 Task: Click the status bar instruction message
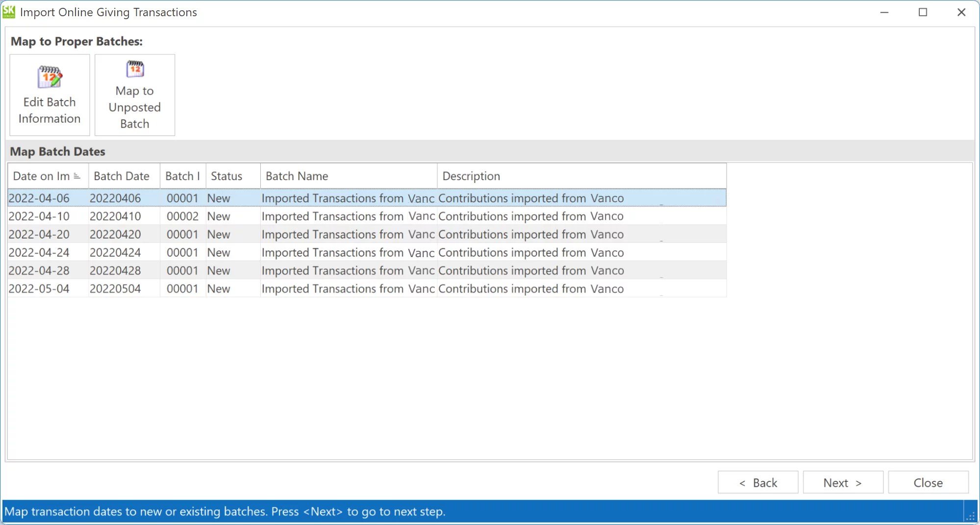225,512
